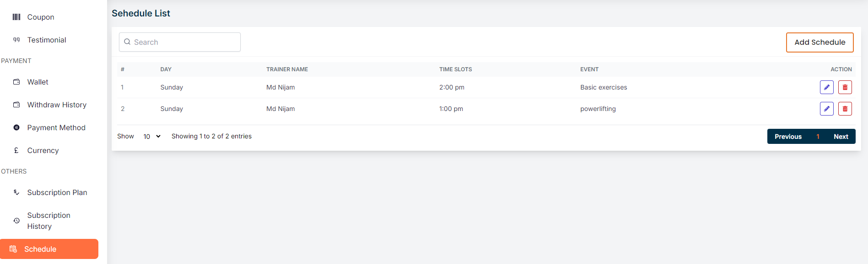Click the Previous pagination button
The image size is (868, 264).
[788, 137]
